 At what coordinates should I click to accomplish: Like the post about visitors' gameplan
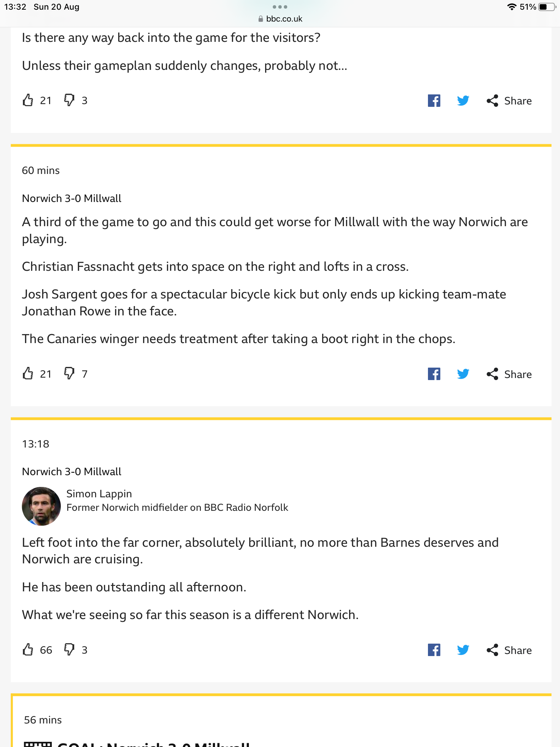[28, 100]
